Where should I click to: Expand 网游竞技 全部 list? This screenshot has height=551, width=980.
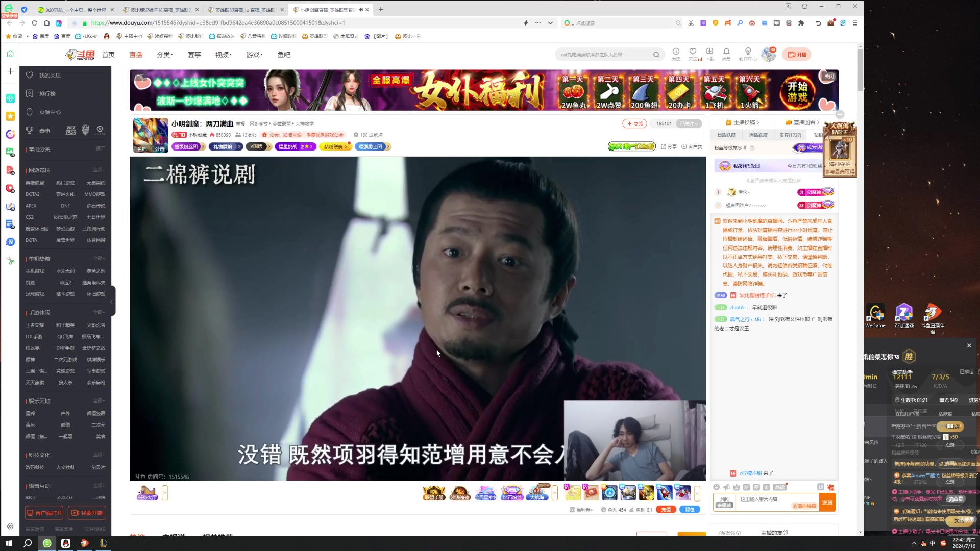(99, 170)
